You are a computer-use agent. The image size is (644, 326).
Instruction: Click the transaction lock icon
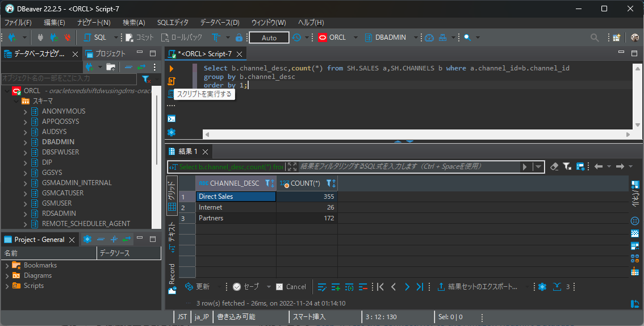coord(239,37)
